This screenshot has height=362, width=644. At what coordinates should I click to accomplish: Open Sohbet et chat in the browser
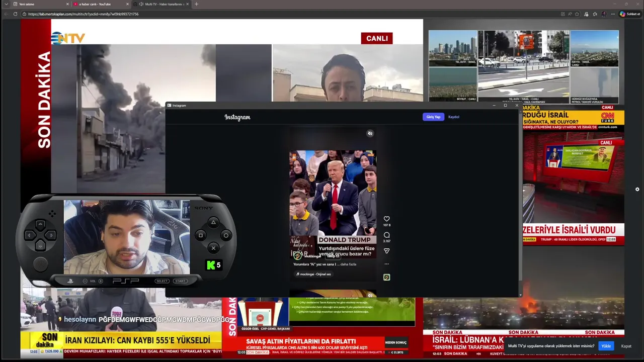(x=629, y=14)
